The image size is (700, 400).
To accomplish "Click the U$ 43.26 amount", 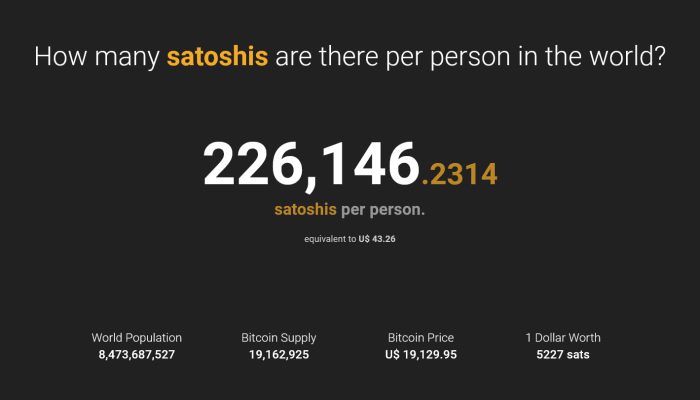I will coord(377,239).
